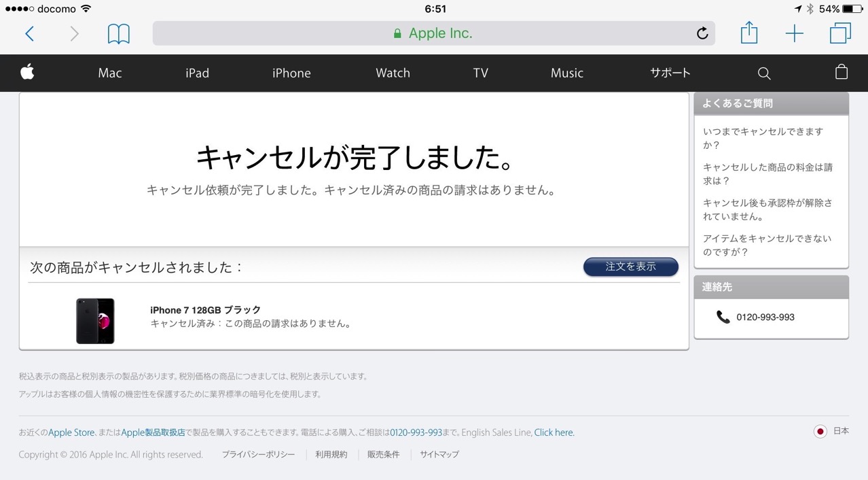Open the site search magnifier
The width and height of the screenshot is (868, 480).
(764, 73)
